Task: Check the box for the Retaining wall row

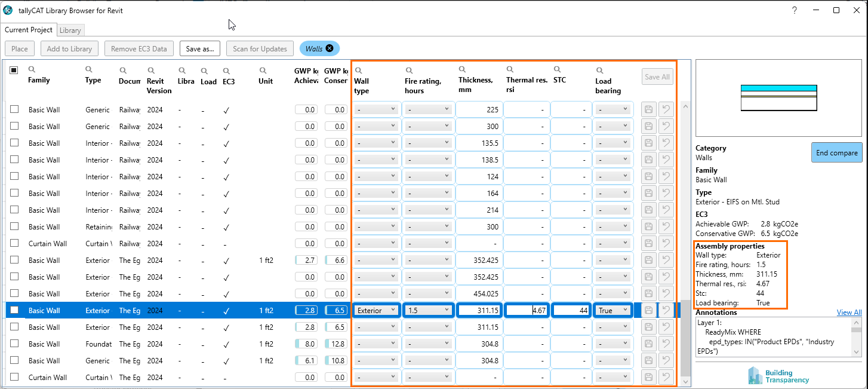Action: (x=14, y=226)
